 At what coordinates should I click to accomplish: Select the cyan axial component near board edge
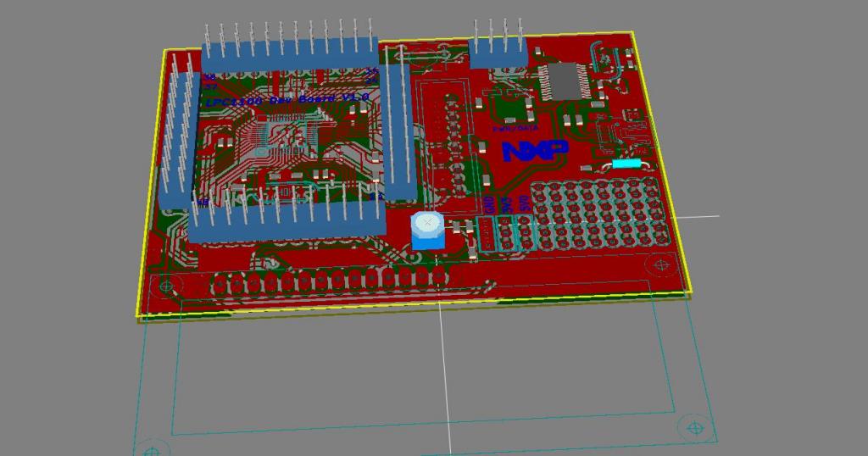[x=626, y=164]
